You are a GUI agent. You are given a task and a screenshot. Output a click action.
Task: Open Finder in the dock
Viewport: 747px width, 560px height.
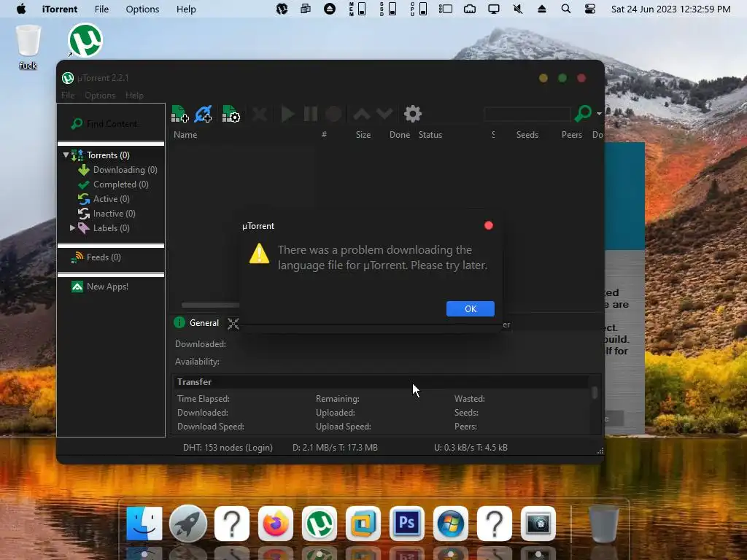pyautogui.click(x=144, y=524)
